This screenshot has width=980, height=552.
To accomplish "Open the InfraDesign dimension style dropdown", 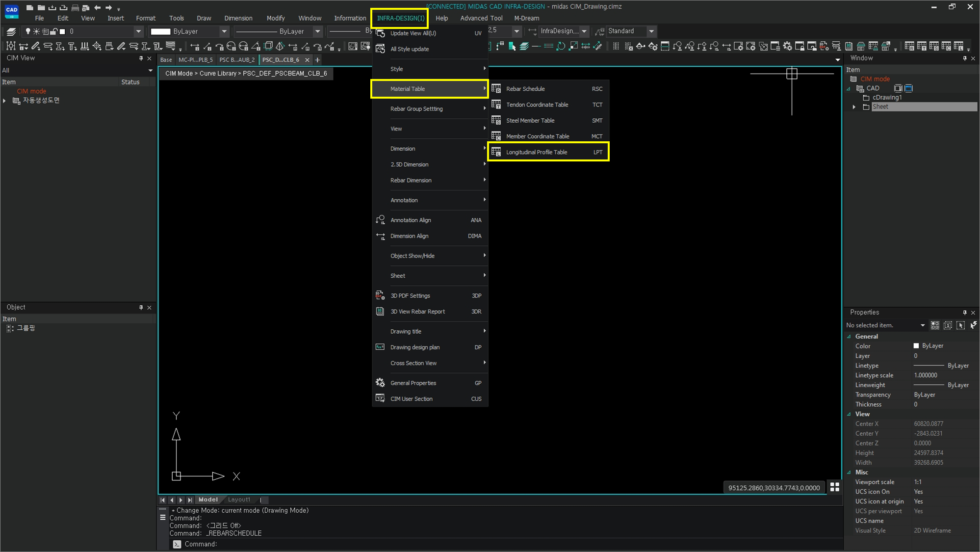I will pos(584,31).
